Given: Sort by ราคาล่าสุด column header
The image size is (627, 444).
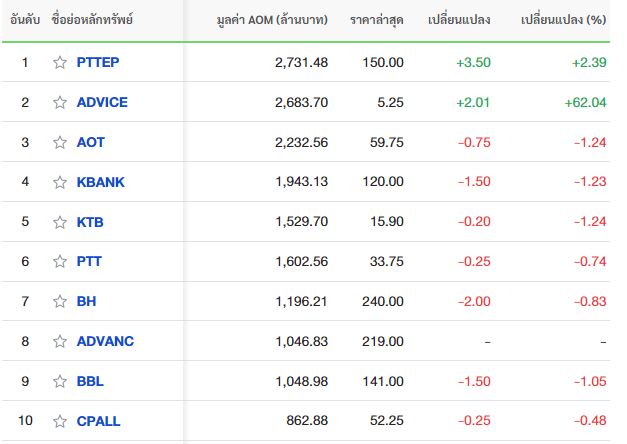Looking at the screenshot, I should (377, 20).
